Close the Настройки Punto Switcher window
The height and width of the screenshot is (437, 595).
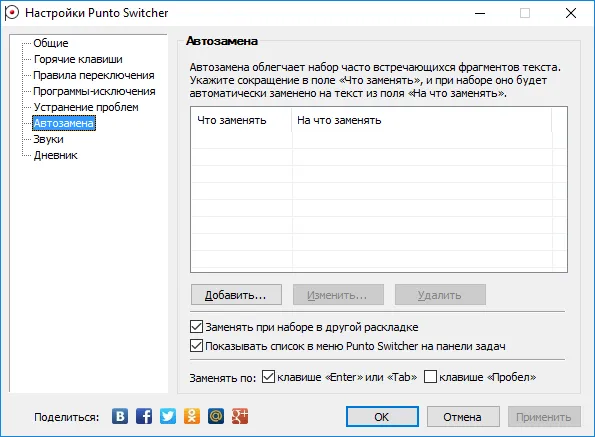pyautogui.click(x=571, y=13)
